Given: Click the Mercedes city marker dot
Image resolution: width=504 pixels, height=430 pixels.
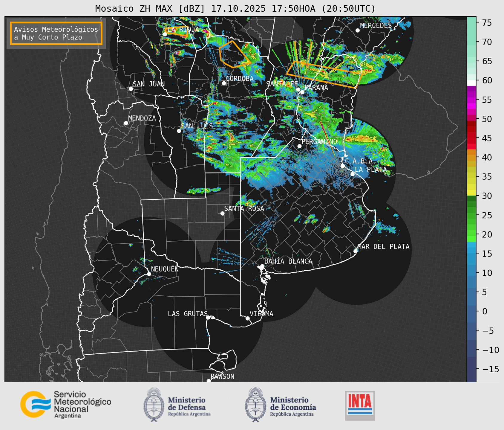Looking at the screenshot, I should tap(357, 30).
